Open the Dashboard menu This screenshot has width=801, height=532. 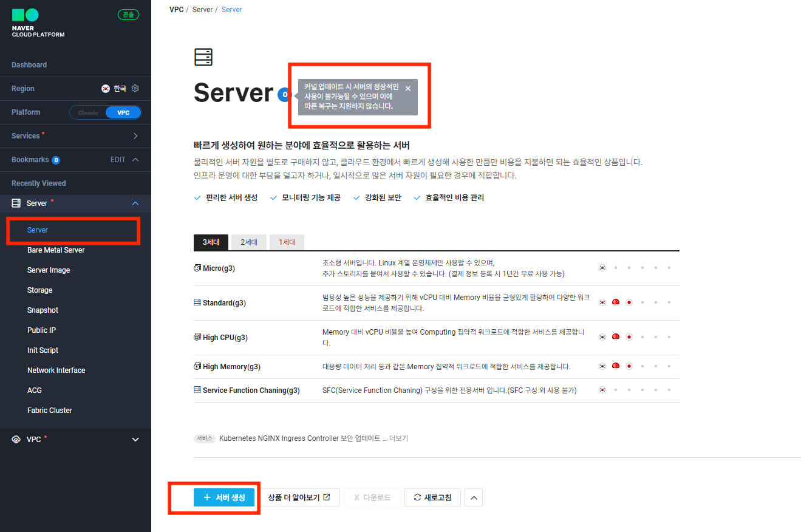point(29,65)
